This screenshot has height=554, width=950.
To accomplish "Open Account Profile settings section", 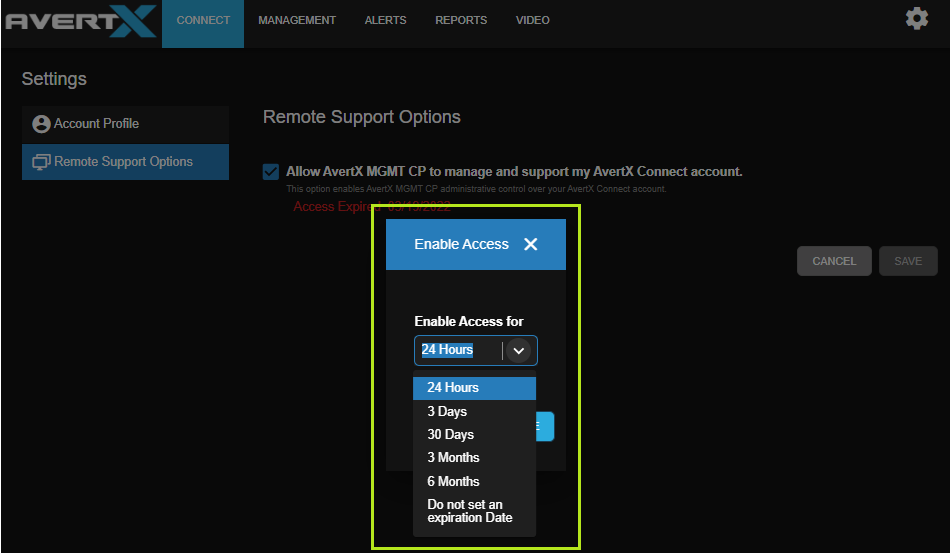I will coord(125,124).
